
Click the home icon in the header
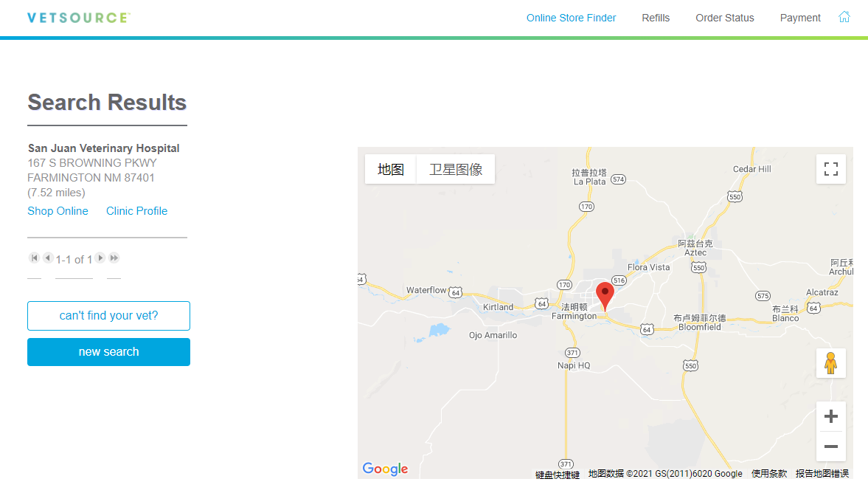[x=844, y=17]
